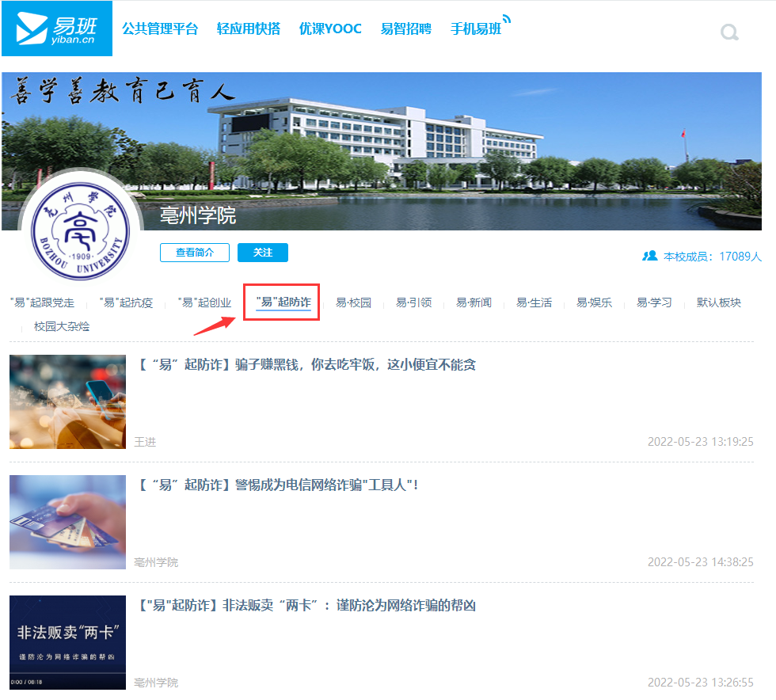Go to 优课YOOC navigation link
Viewport: 776px width, 700px height.
pyautogui.click(x=330, y=29)
